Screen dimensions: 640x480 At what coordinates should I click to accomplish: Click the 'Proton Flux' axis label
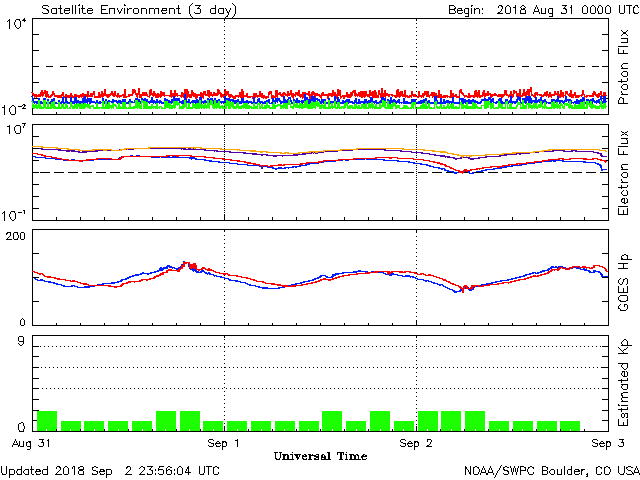click(623, 67)
